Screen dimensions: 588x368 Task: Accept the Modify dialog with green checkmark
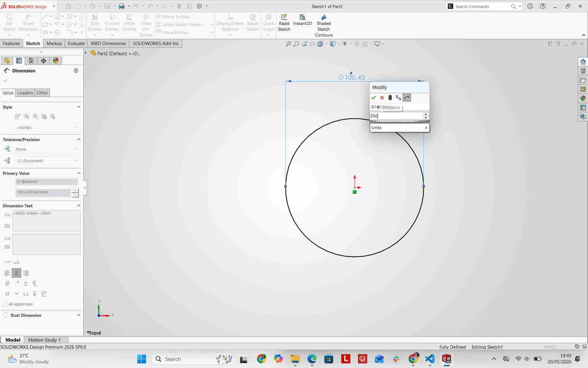[374, 98]
